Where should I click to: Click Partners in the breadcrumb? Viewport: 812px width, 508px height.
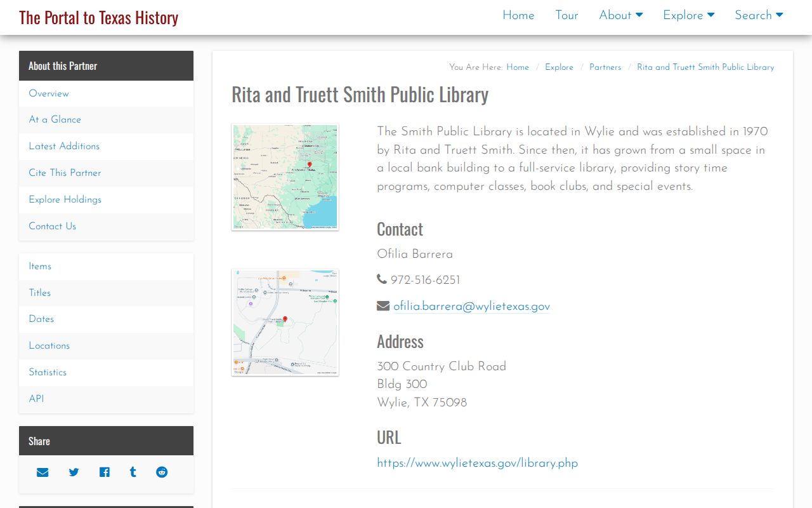pyautogui.click(x=605, y=67)
